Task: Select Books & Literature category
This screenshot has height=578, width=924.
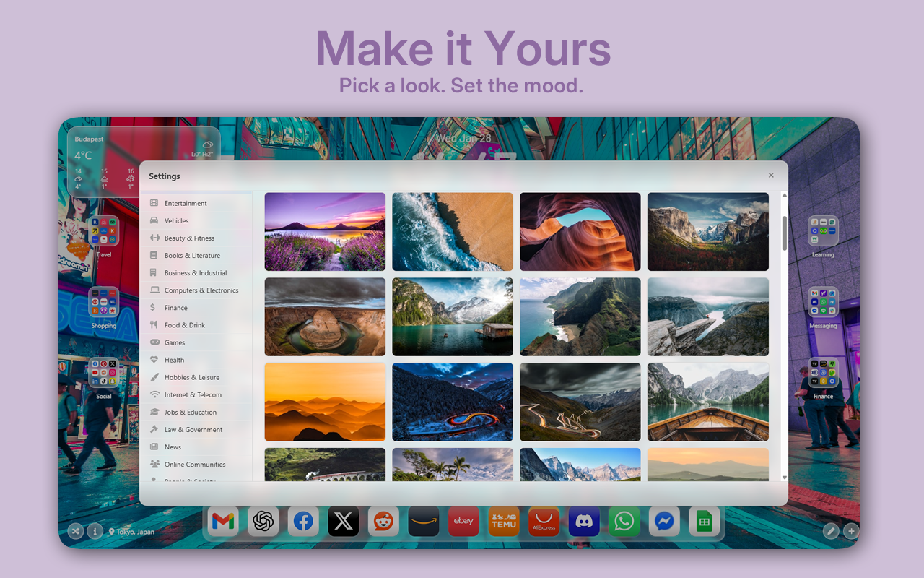Action: (196, 255)
